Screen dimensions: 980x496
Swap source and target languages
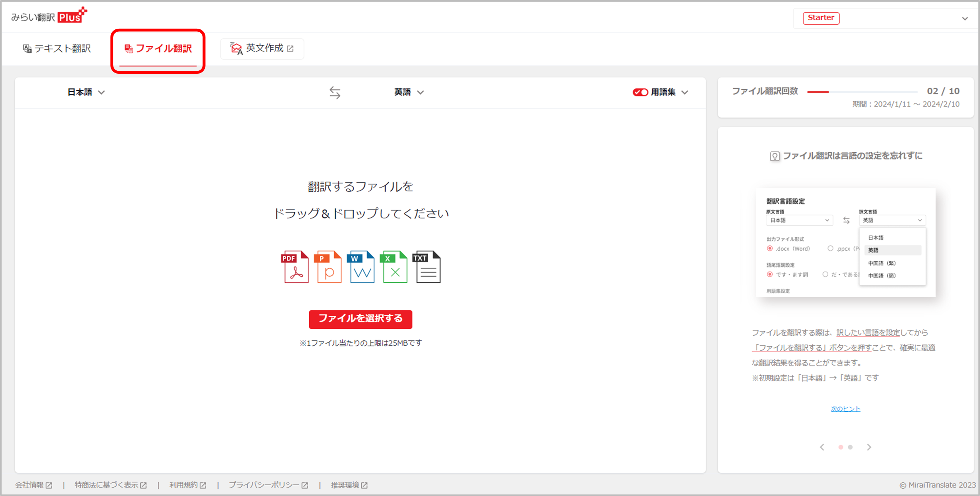tap(335, 93)
